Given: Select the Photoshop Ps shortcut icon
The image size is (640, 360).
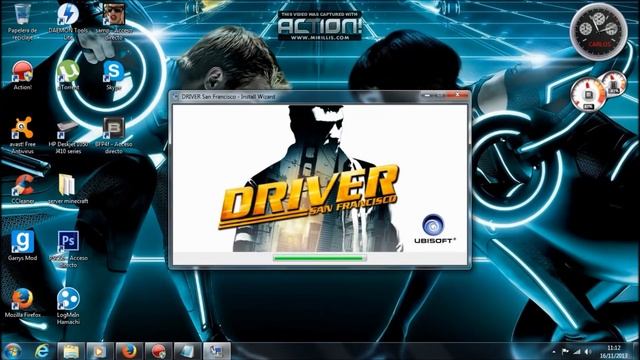Looking at the screenshot, I should coord(68,249).
